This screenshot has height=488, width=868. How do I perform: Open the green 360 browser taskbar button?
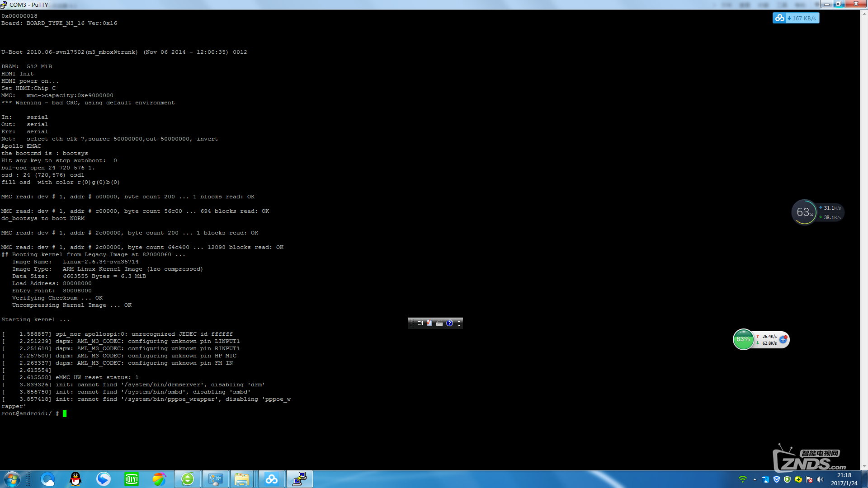coord(188,479)
